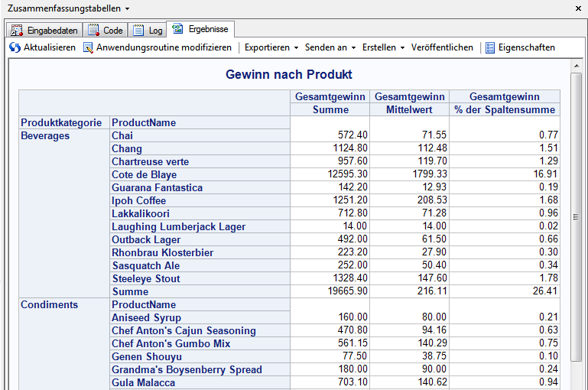The height and width of the screenshot is (390, 588).
Task: Click the Chang product row label
Action: pos(127,149)
